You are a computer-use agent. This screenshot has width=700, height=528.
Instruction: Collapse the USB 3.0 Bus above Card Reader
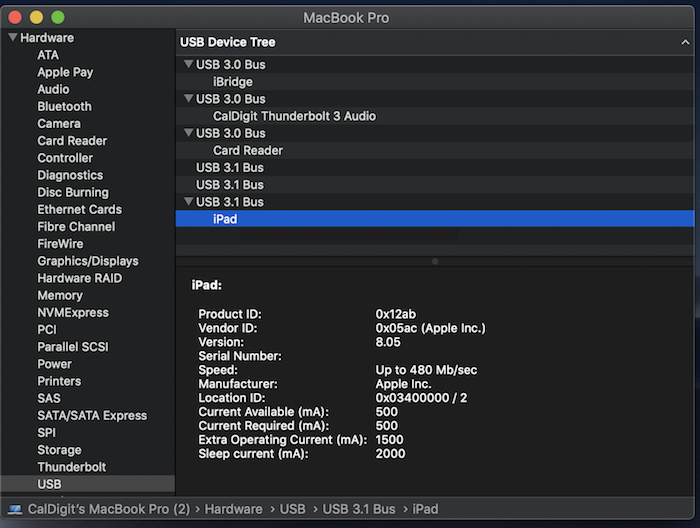[189, 133]
